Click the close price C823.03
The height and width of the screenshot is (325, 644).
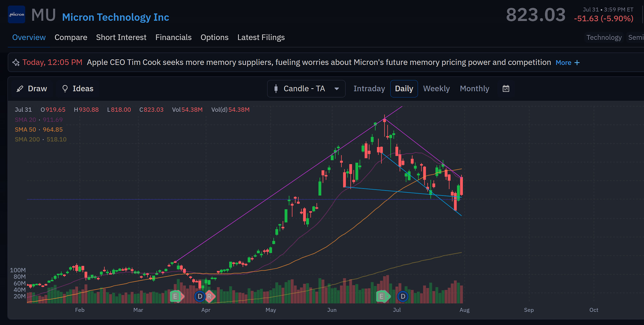[x=151, y=110]
